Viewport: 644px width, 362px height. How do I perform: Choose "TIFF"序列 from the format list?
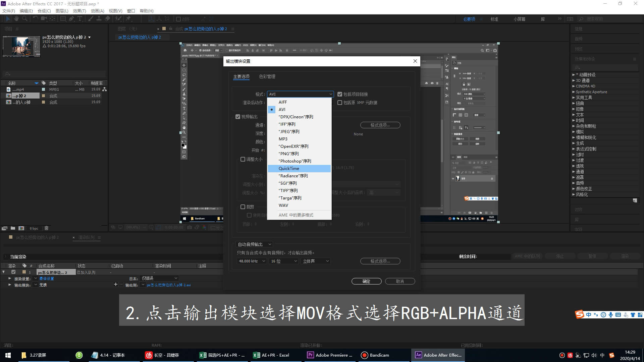[x=299, y=190]
